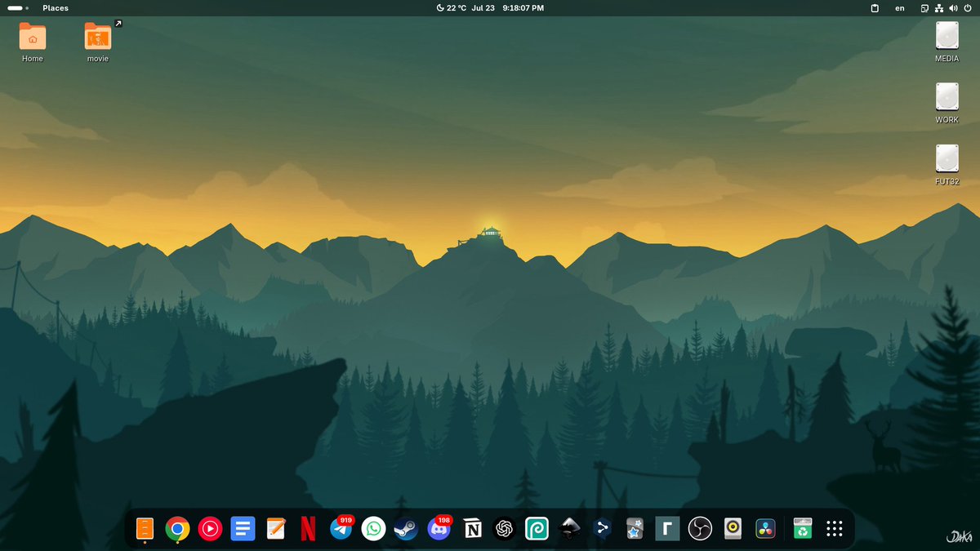
Task: Select the movie folder shortcut on desktop
Action: tap(98, 42)
